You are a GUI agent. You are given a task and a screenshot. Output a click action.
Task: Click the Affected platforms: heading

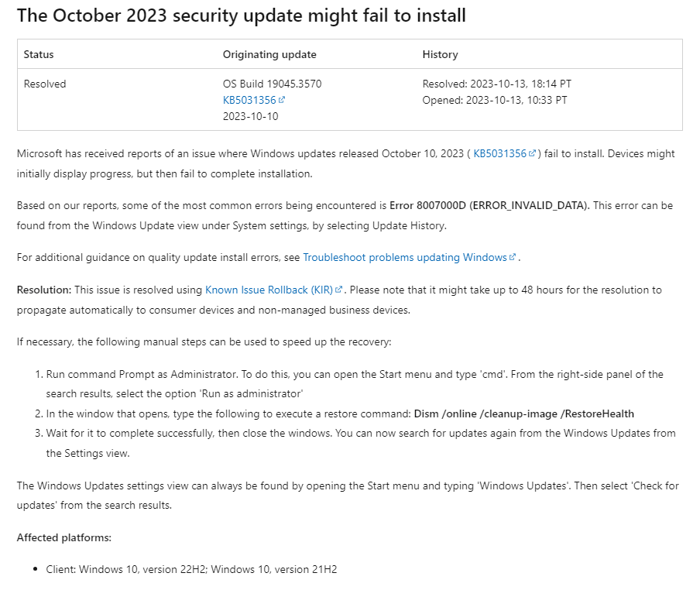pos(64,537)
